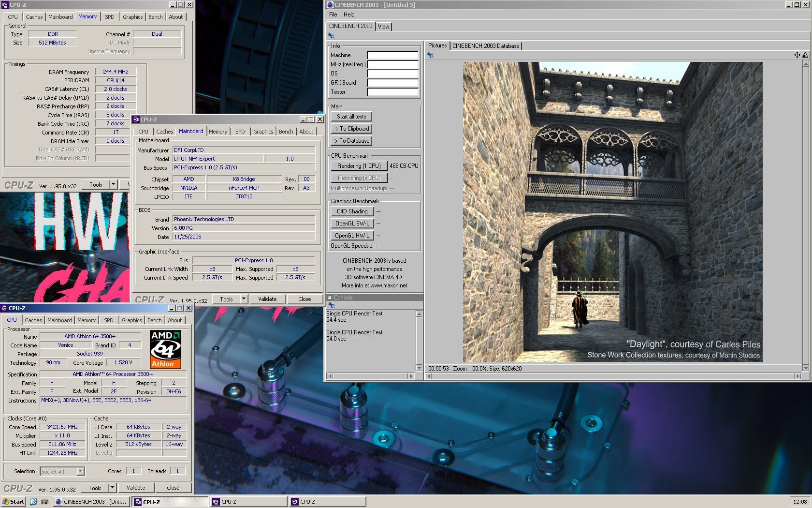Screen dimensions: 812x508
Task: Run the OpenGL HW-L benchmark
Action: pyautogui.click(x=352, y=236)
